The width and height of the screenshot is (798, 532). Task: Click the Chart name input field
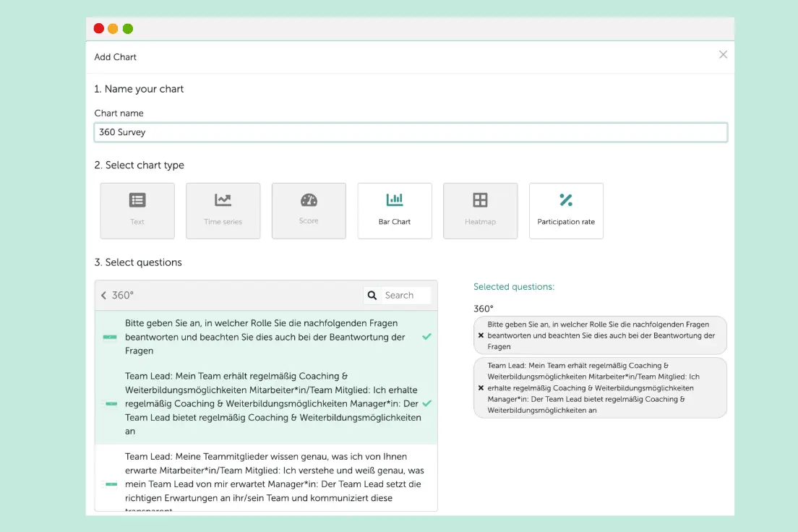point(411,132)
